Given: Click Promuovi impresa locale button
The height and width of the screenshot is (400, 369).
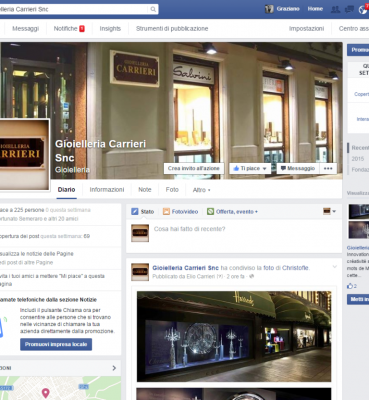Looking at the screenshot, I should pyautogui.click(x=56, y=344).
